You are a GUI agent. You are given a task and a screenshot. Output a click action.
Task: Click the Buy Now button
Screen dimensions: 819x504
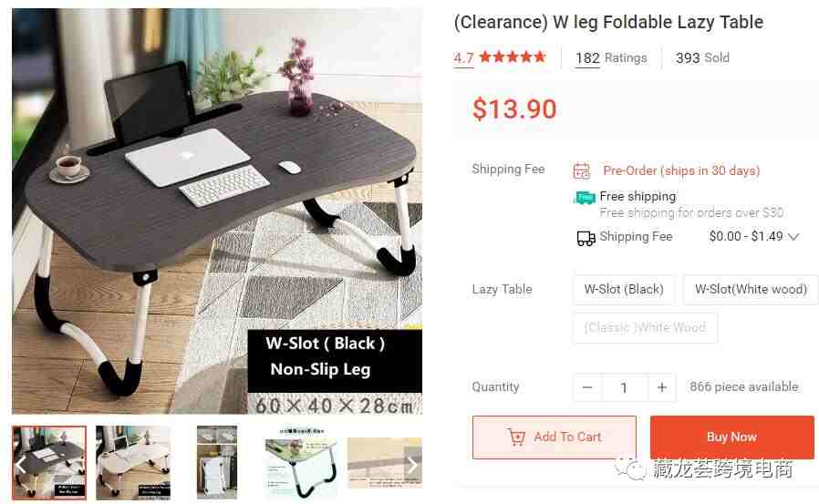tap(731, 437)
